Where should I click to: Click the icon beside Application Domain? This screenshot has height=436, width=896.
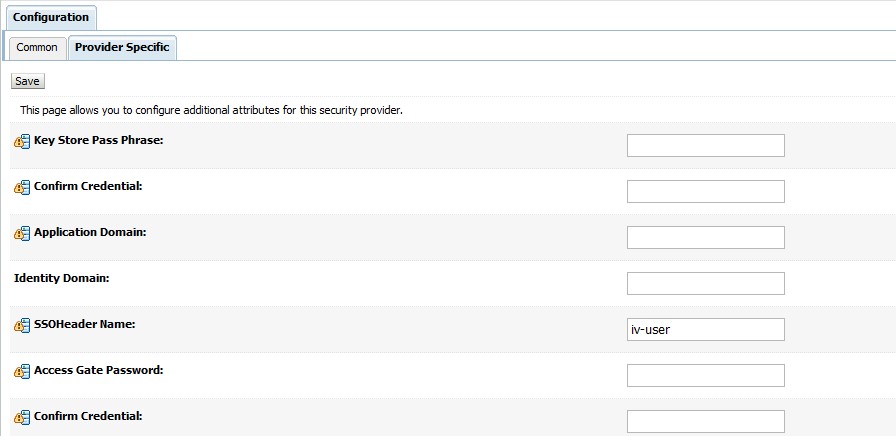tap(22, 234)
